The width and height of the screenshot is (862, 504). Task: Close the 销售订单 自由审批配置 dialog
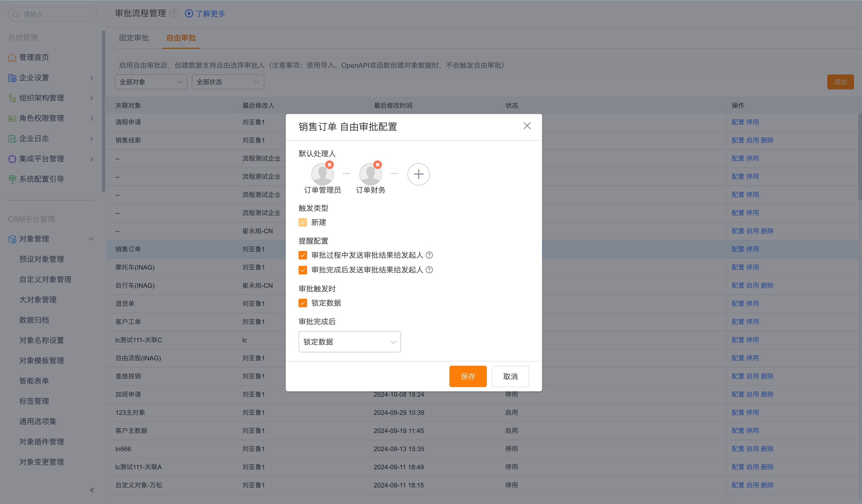click(527, 126)
